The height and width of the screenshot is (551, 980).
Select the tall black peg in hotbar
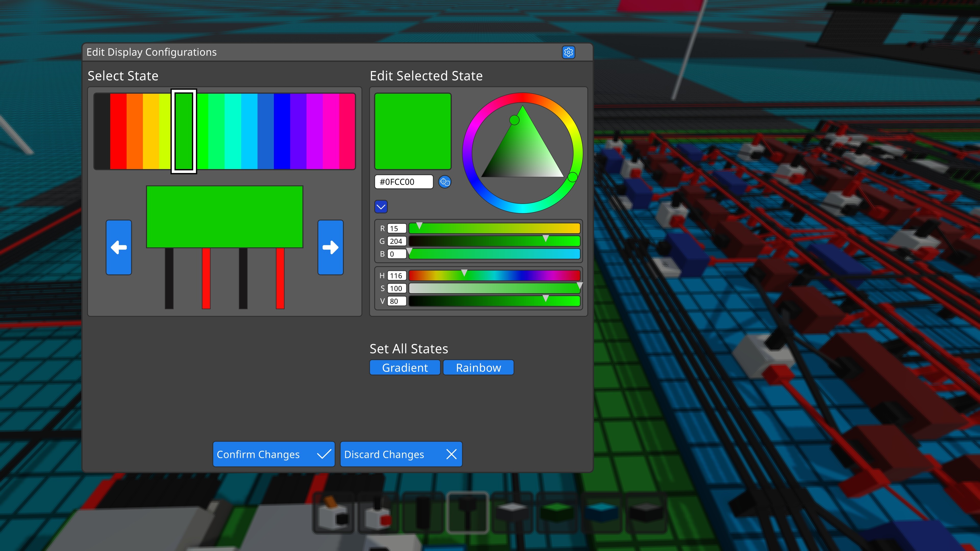(x=423, y=512)
